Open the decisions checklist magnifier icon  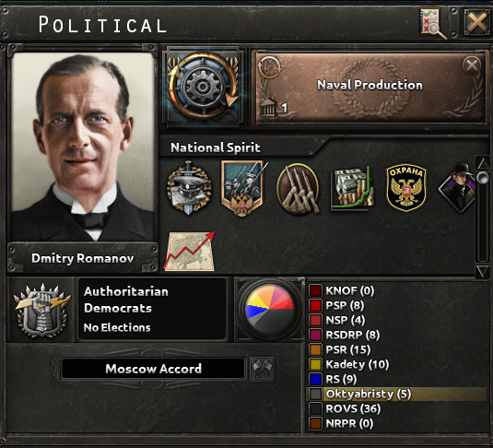point(433,23)
